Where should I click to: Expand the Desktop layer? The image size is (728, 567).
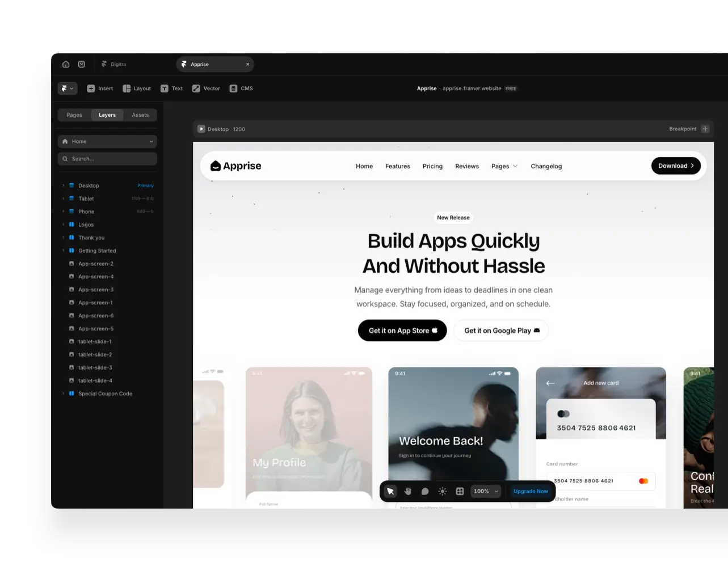point(63,185)
